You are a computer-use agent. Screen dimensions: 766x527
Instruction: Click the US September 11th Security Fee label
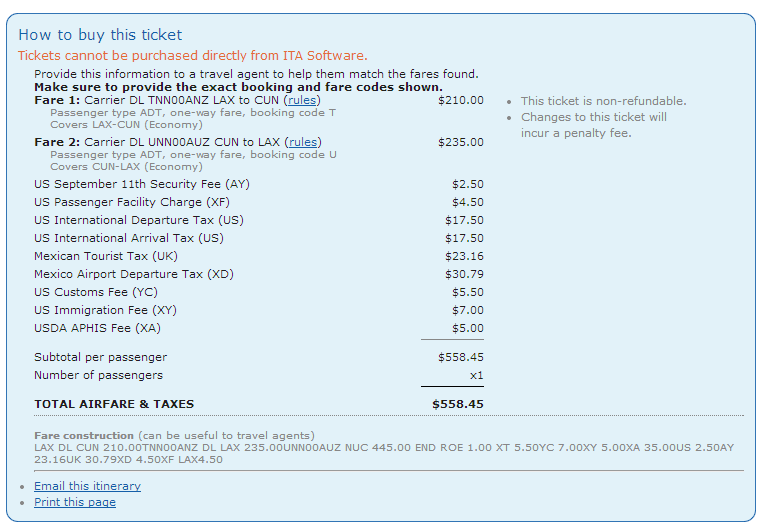pyautogui.click(x=142, y=184)
